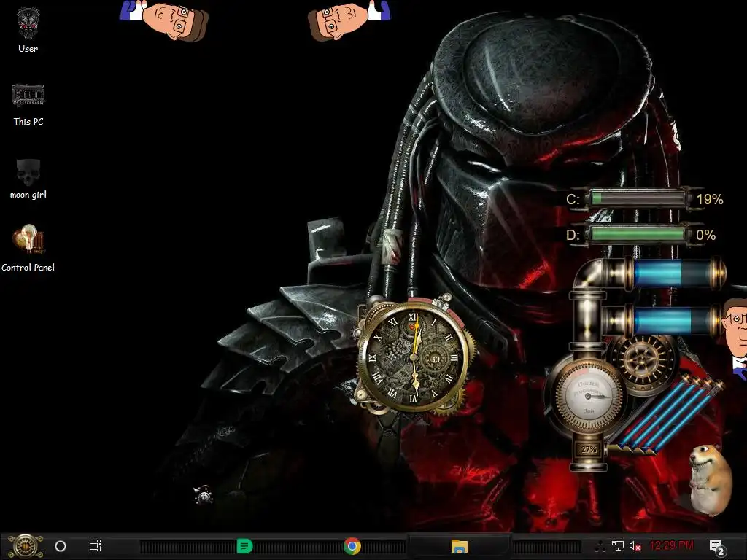Open Cortana search circle in taskbar

61,546
